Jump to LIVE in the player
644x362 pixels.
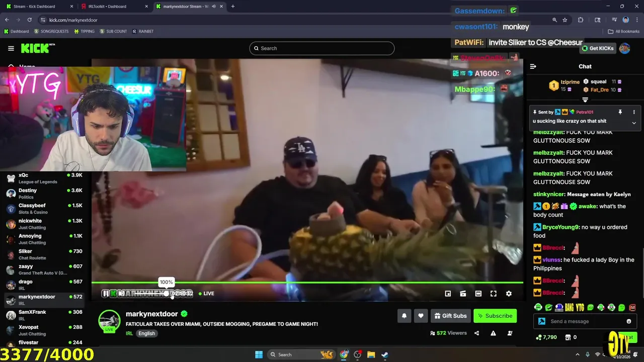(x=206, y=294)
